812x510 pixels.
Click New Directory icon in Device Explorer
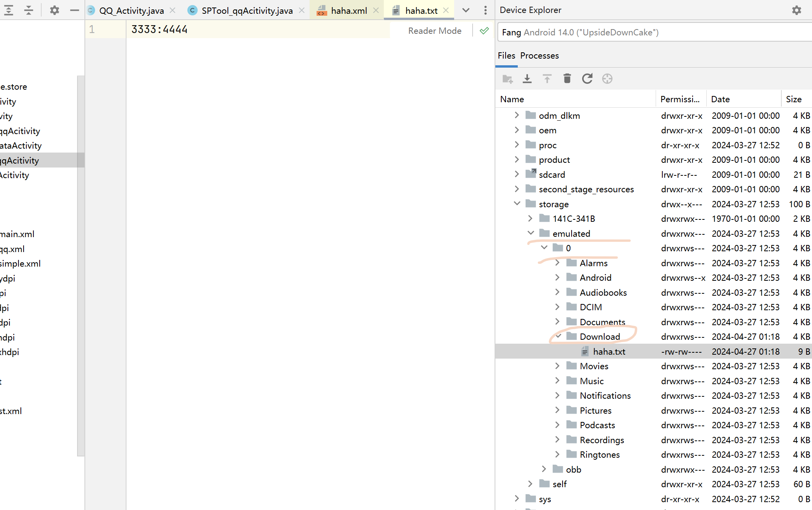pos(508,79)
